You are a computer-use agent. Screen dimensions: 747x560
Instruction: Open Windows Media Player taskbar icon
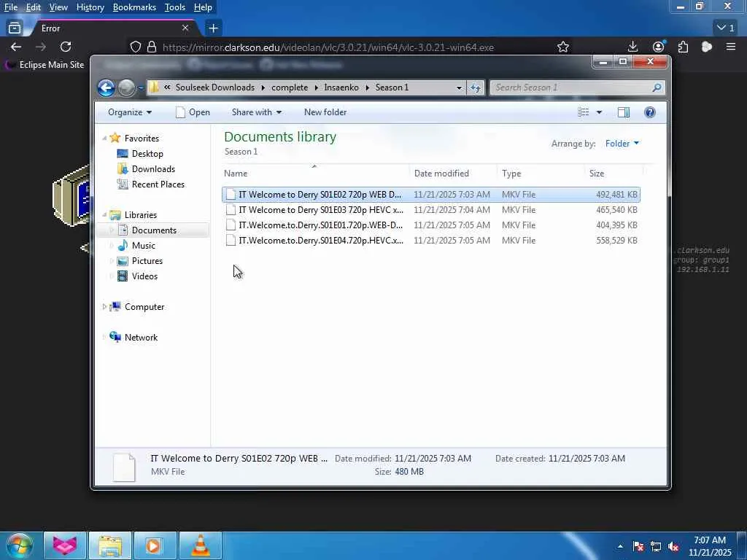tap(155, 545)
